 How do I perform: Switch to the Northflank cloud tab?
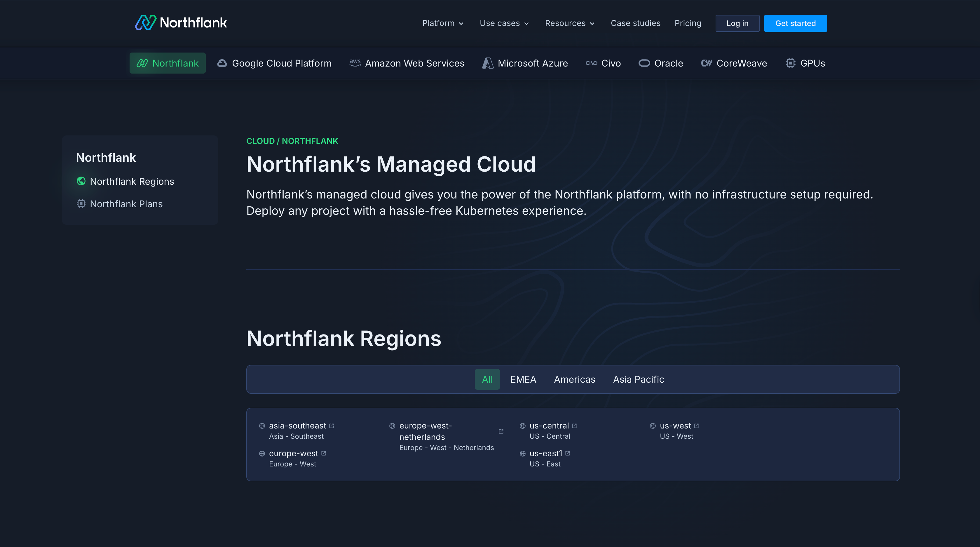(x=168, y=63)
